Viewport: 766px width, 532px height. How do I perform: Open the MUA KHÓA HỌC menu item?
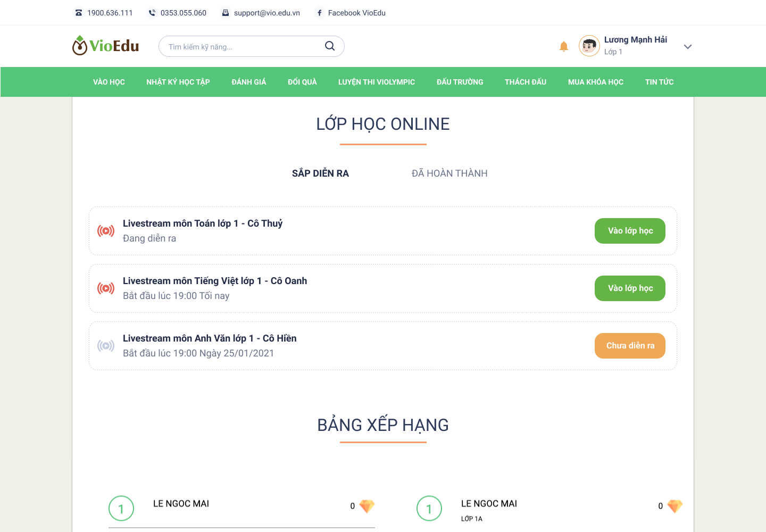point(595,81)
